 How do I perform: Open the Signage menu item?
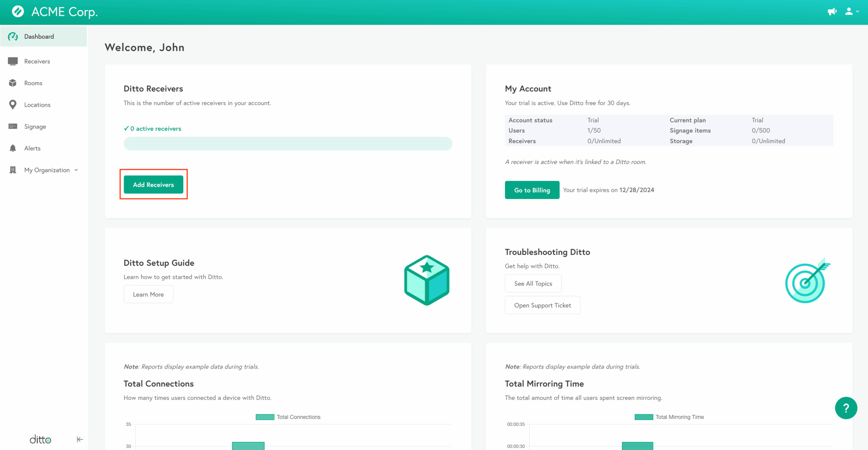click(35, 126)
